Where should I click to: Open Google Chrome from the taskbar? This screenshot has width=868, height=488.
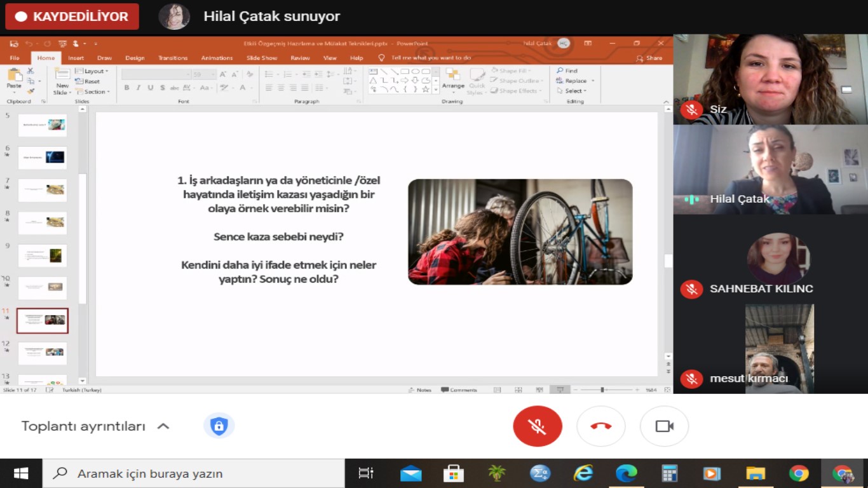pyautogui.click(x=799, y=473)
